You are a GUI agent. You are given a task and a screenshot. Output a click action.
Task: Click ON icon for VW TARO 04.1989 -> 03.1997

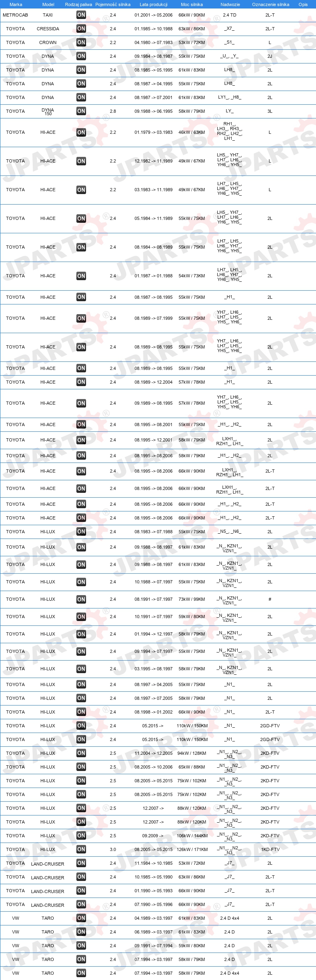[81, 918]
